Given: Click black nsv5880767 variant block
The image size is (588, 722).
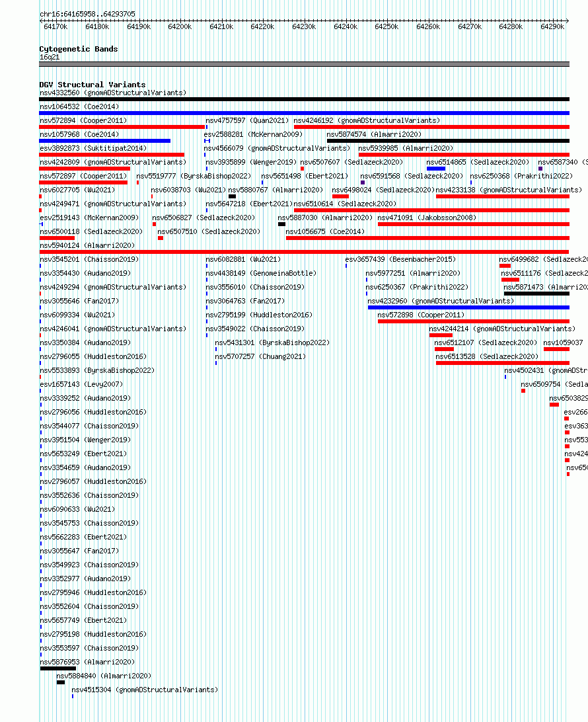Looking at the screenshot, I should pos(233,196).
